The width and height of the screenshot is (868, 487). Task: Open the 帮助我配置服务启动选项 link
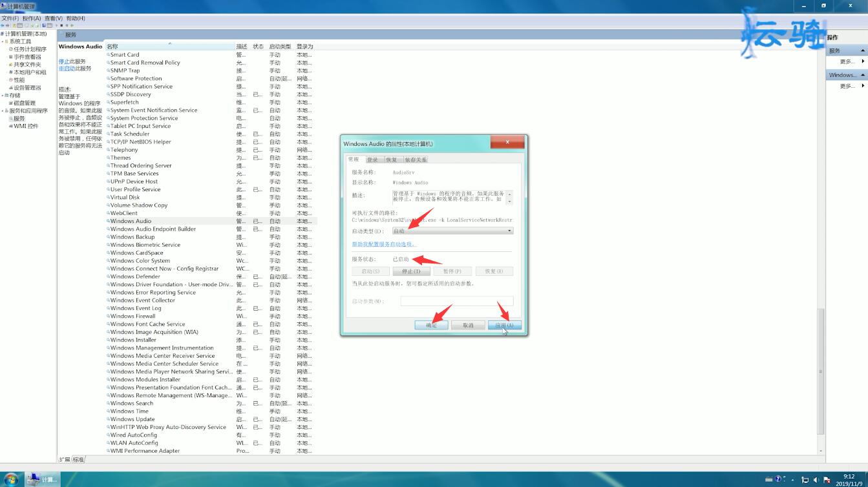(x=384, y=244)
